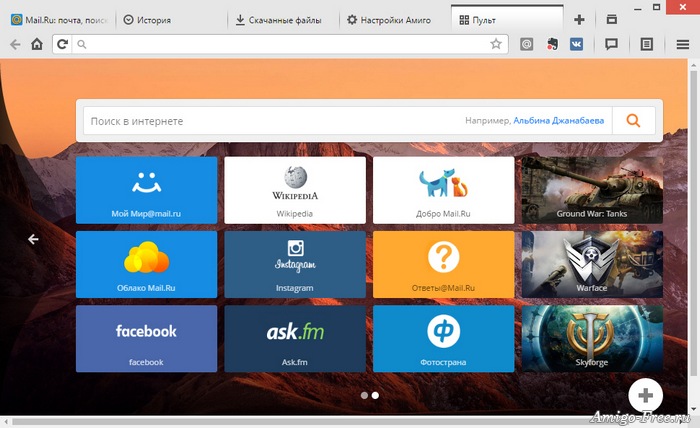Select the Пульт tab
The width and height of the screenshot is (700, 428).
tap(507, 20)
